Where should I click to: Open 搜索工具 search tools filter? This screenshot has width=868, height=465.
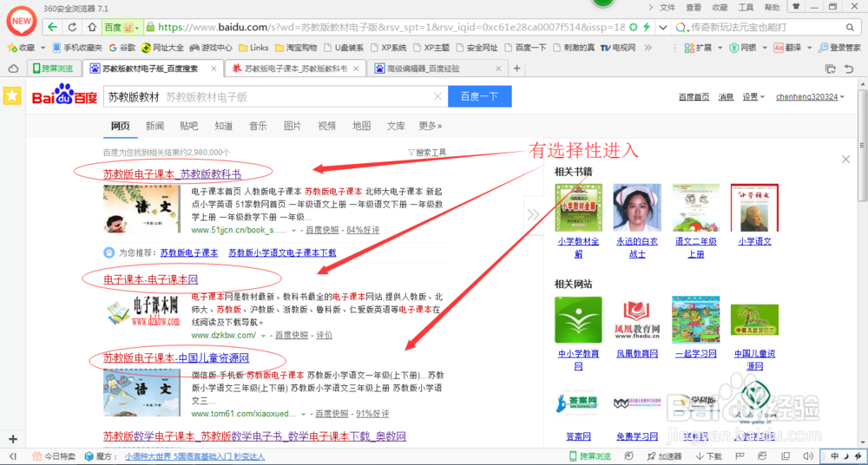pyautogui.click(x=427, y=152)
